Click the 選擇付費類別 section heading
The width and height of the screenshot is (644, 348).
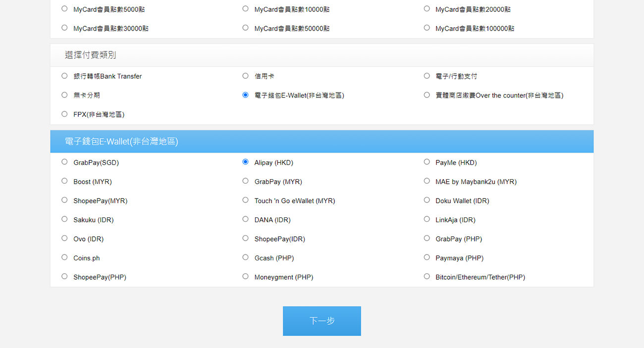pyautogui.click(x=91, y=55)
